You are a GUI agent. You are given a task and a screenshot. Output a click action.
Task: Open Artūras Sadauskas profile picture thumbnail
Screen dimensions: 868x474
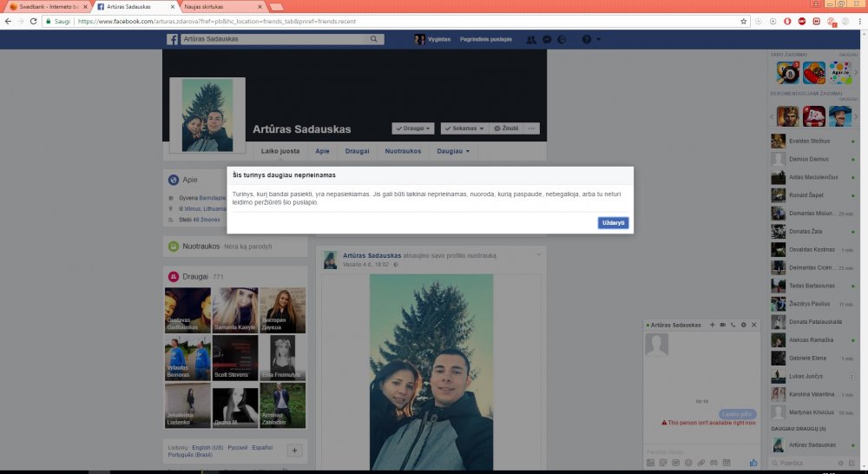(207, 115)
